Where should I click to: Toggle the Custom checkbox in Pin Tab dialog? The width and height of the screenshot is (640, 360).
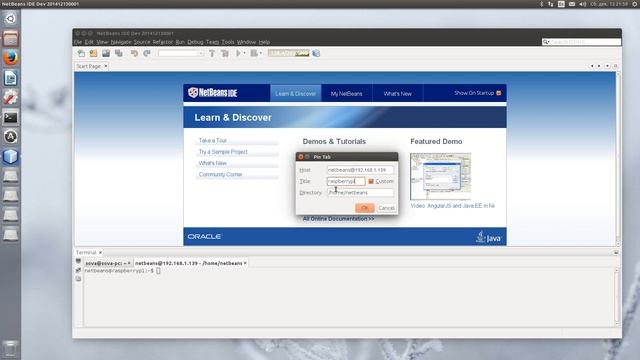click(x=371, y=181)
